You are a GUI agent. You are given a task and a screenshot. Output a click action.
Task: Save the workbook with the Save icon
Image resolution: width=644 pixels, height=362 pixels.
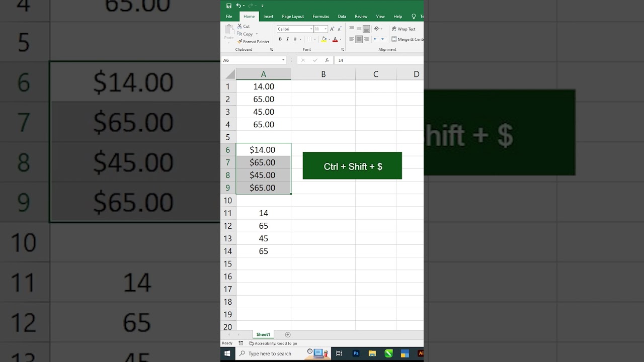(x=229, y=6)
